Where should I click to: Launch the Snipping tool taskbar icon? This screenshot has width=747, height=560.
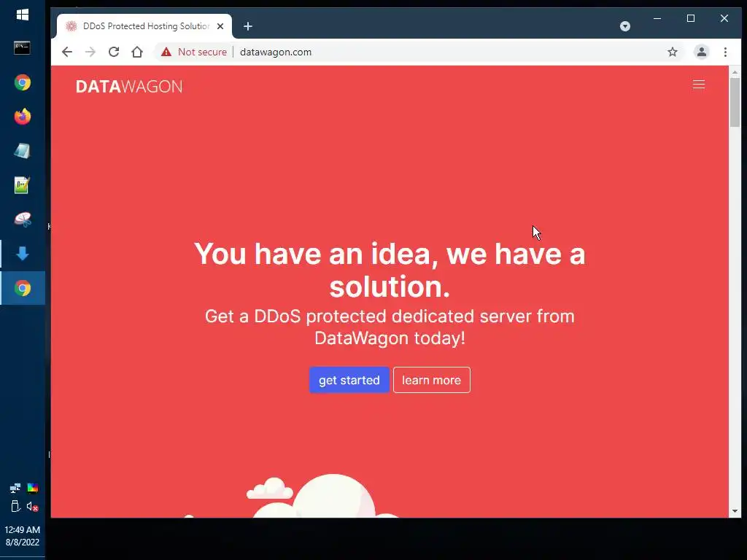point(23,219)
